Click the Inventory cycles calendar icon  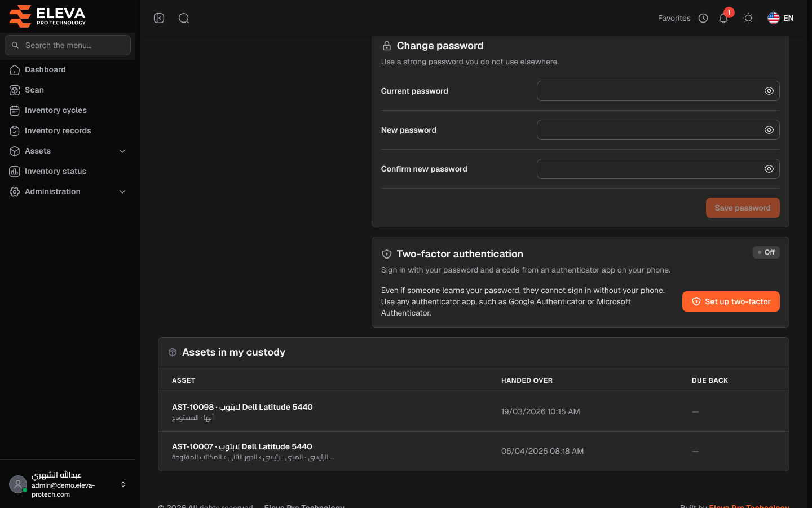click(x=15, y=111)
